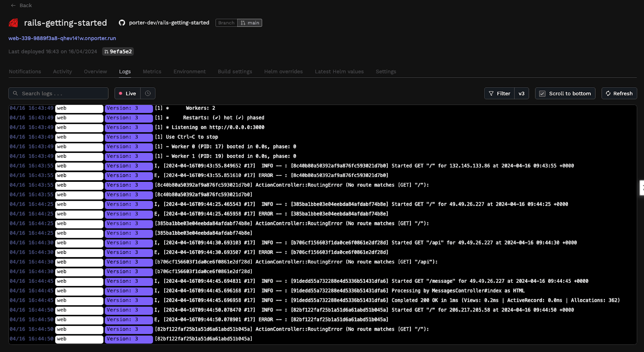Switch to the Notifications tab
The image size is (644, 352).
[25, 72]
